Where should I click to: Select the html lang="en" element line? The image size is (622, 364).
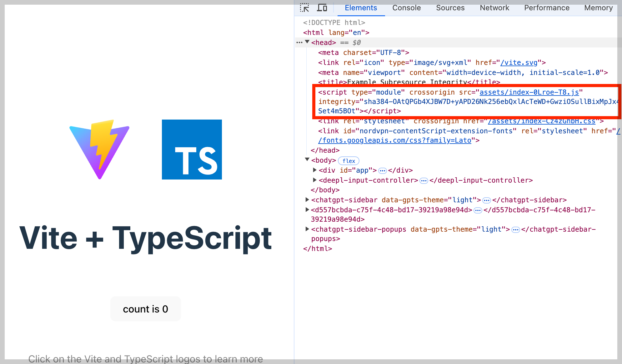pyautogui.click(x=336, y=33)
